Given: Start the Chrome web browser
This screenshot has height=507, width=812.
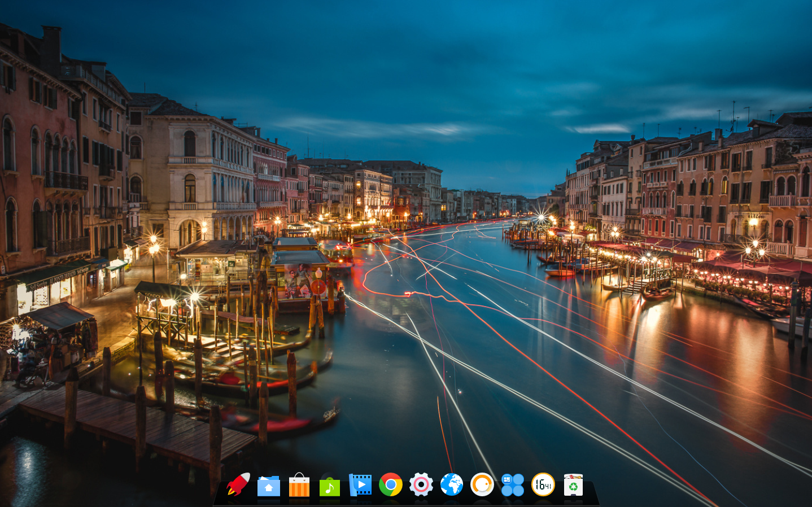Looking at the screenshot, I should (391, 484).
